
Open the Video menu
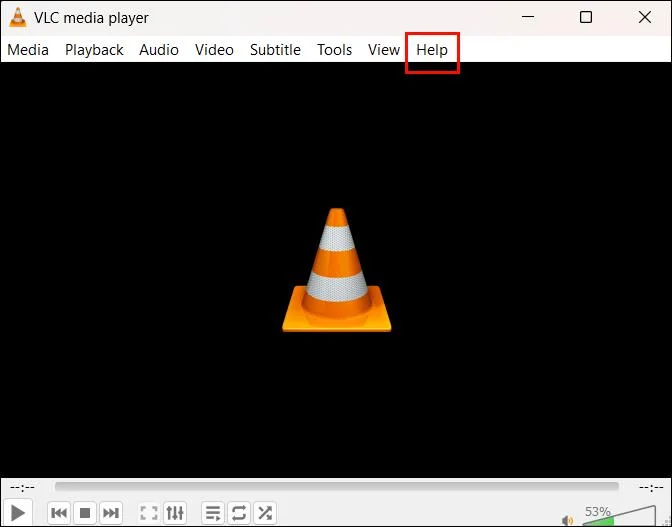click(214, 50)
